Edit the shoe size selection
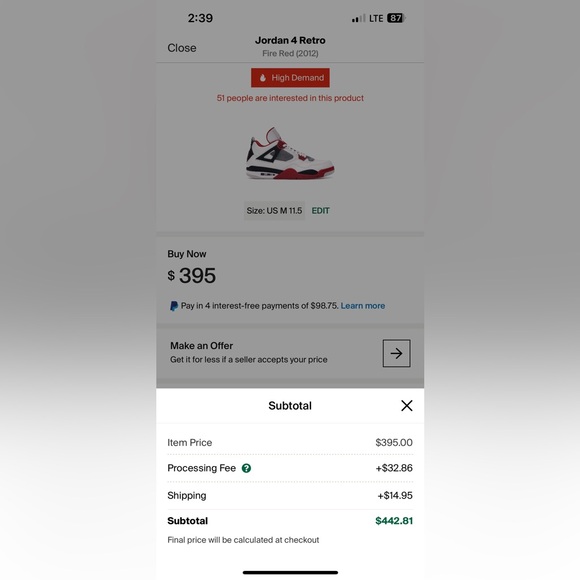The image size is (580, 580). [x=320, y=211]
